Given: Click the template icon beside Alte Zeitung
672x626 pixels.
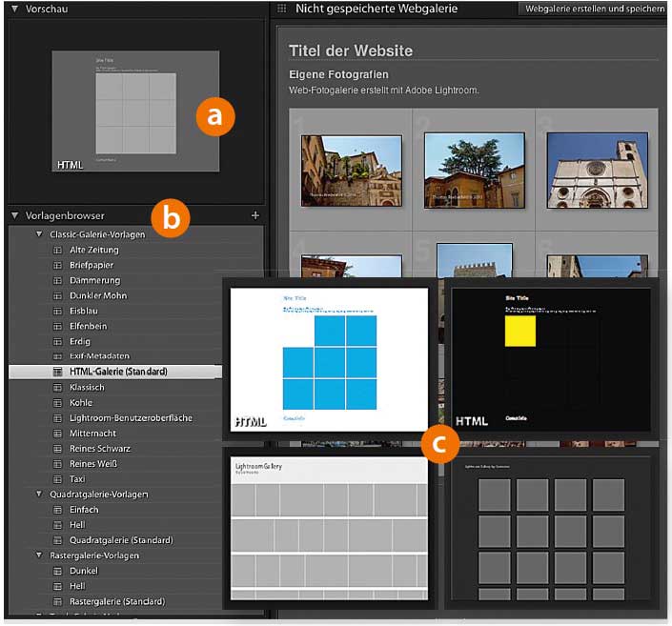Looking at the screenshot, I should coord(56,250).
